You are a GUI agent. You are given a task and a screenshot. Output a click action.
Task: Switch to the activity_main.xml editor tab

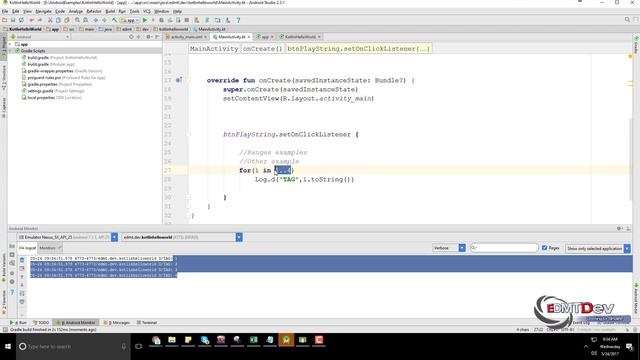[187, 37]
